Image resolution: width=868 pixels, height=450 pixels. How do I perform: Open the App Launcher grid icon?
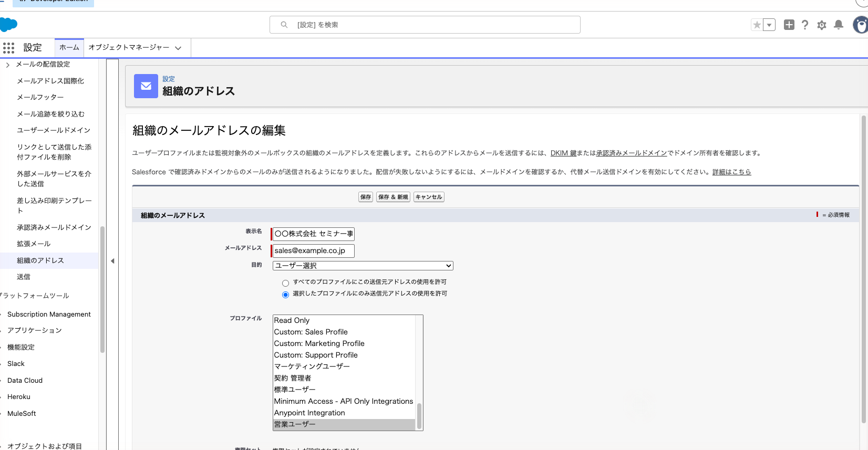pyautogui.click(x=8, y=48)
